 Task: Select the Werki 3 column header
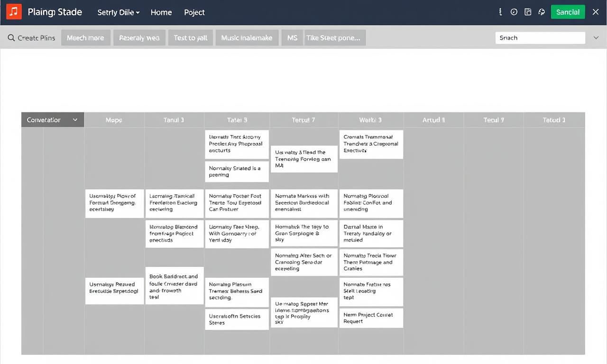point(370,120)
